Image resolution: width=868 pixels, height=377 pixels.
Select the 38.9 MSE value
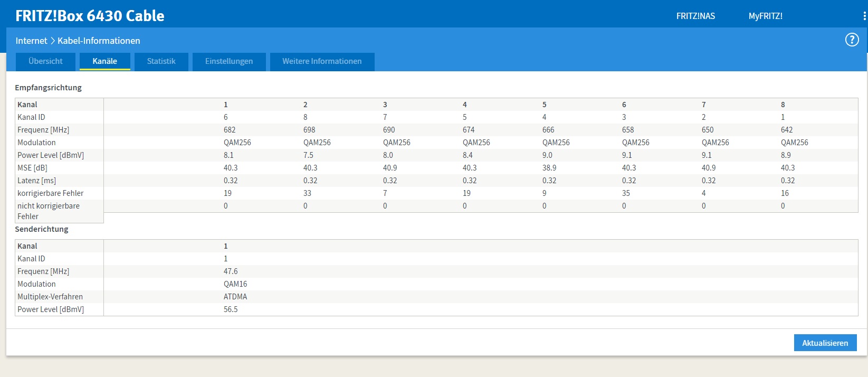pos(549,168)
